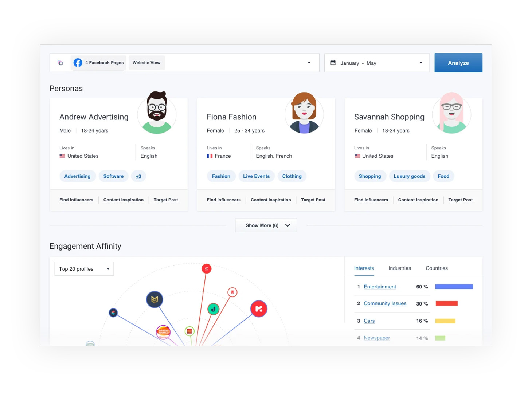Click the Luxury goods interest tag
The image size is (532, 393).
(410, 176)
